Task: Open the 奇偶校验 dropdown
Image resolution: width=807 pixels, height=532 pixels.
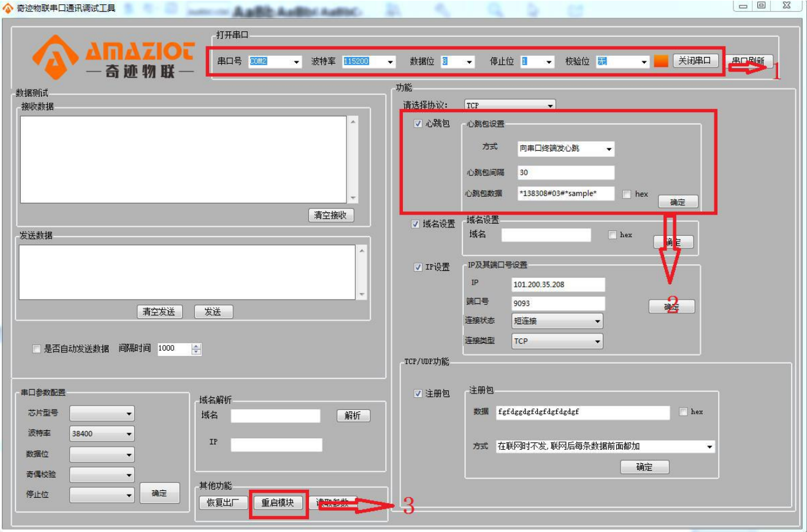Action: pos(102,474)
